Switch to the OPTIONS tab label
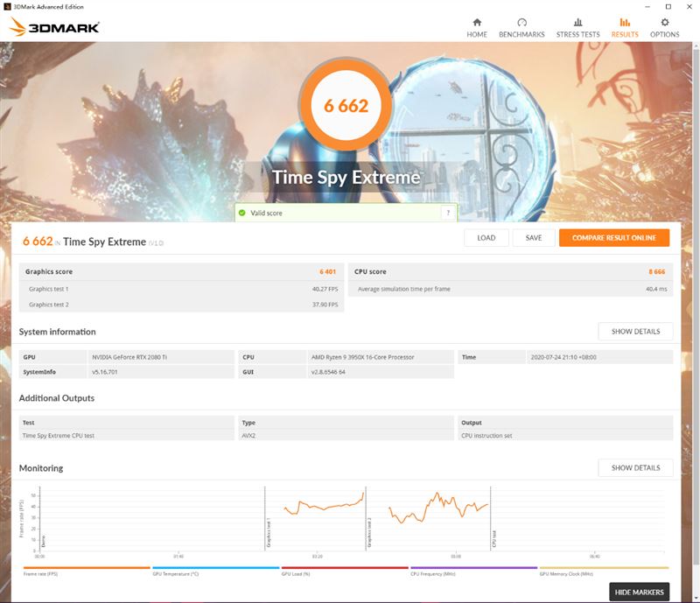 click(x=665, y=34)
